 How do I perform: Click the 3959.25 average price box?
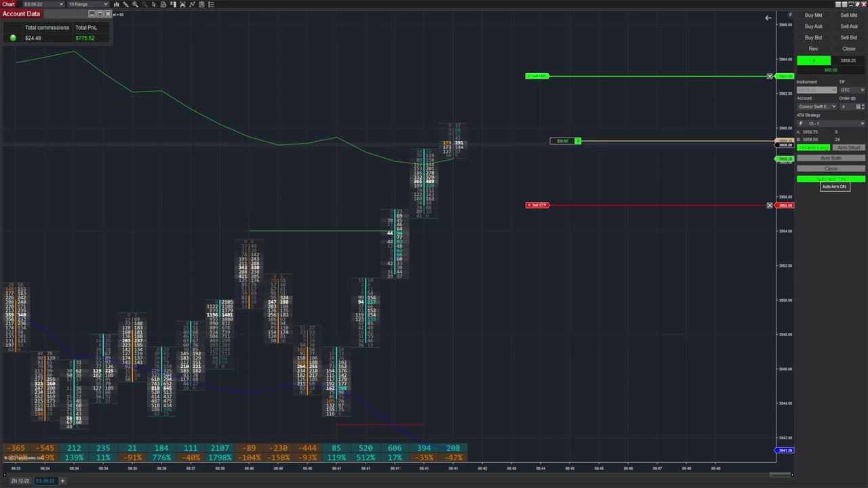click(x=848, y=60)
